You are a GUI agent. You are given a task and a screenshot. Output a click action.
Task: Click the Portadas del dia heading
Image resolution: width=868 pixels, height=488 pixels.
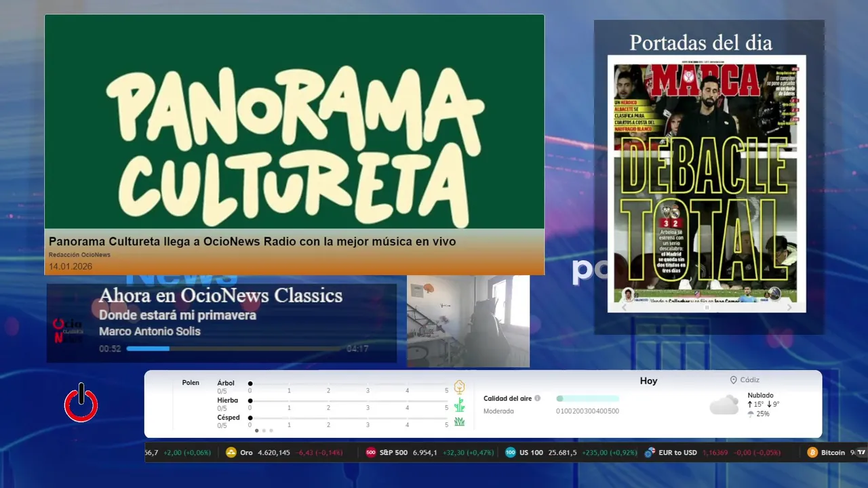[x=701, y=43]
